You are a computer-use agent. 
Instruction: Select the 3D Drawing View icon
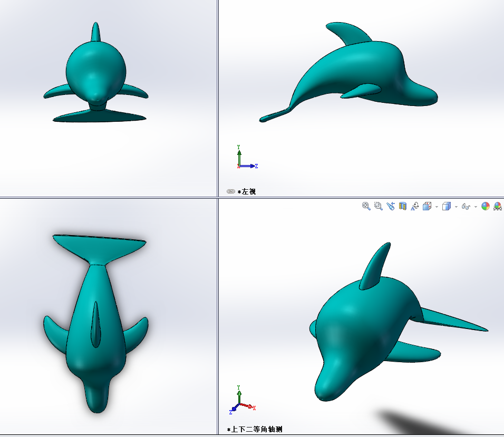[415, 206]
